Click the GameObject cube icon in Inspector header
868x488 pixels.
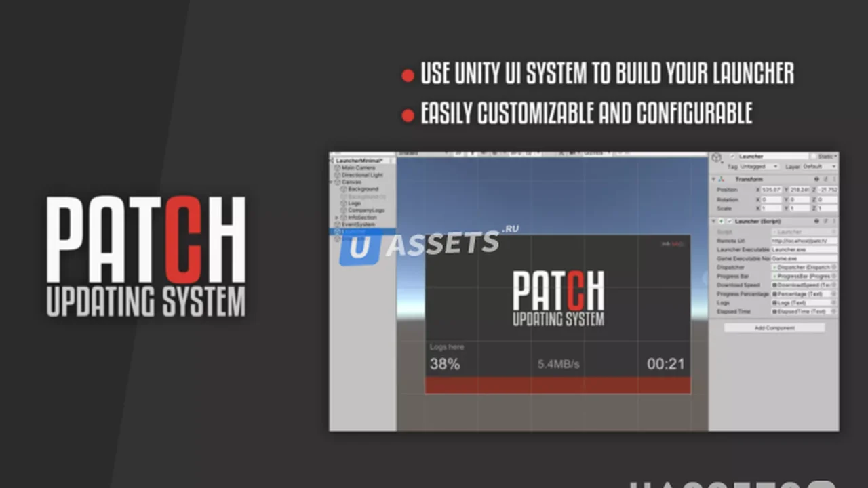[x=717, y=157]
